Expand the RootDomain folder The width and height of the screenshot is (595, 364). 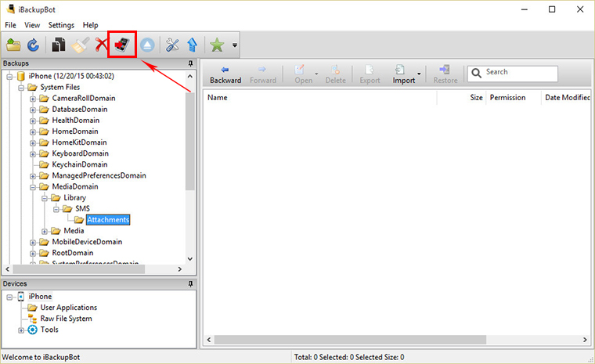[x=33, y=253]
